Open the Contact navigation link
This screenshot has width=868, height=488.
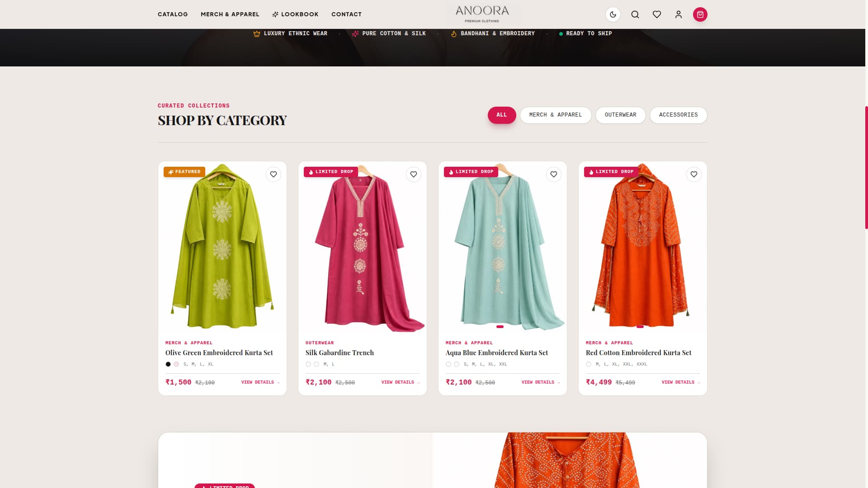pyautogui.click(x=346, y=14)
